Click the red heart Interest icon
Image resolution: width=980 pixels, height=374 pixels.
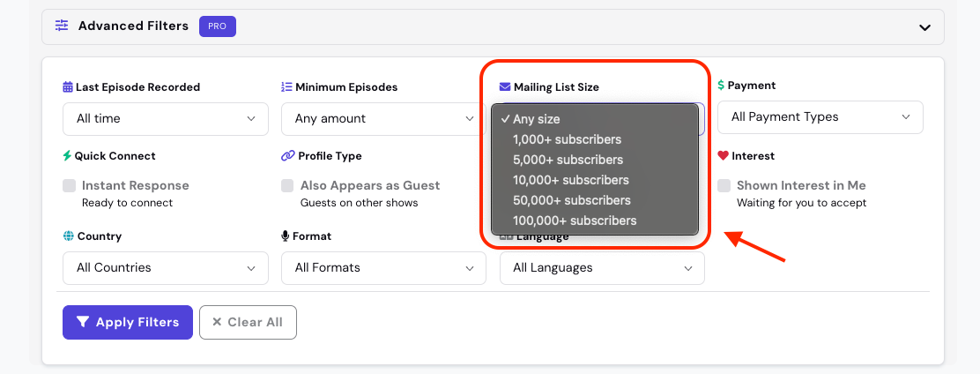pos(724,156)
